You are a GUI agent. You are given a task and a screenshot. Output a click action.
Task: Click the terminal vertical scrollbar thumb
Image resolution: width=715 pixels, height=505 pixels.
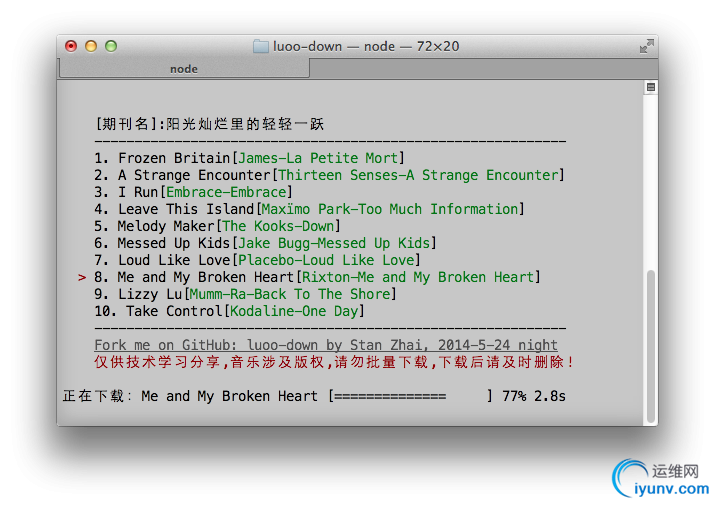click(651, 347)
